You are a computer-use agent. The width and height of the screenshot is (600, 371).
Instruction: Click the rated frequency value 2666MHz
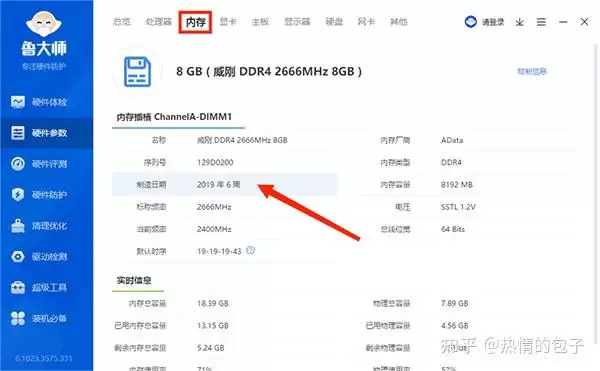coord(214,207)
